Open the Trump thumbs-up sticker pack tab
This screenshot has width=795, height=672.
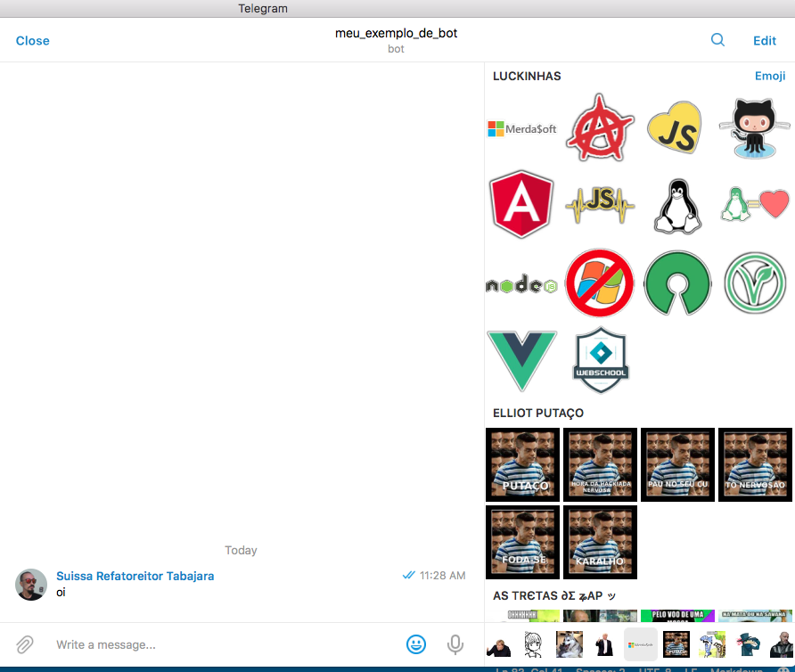tap(604, 645)
